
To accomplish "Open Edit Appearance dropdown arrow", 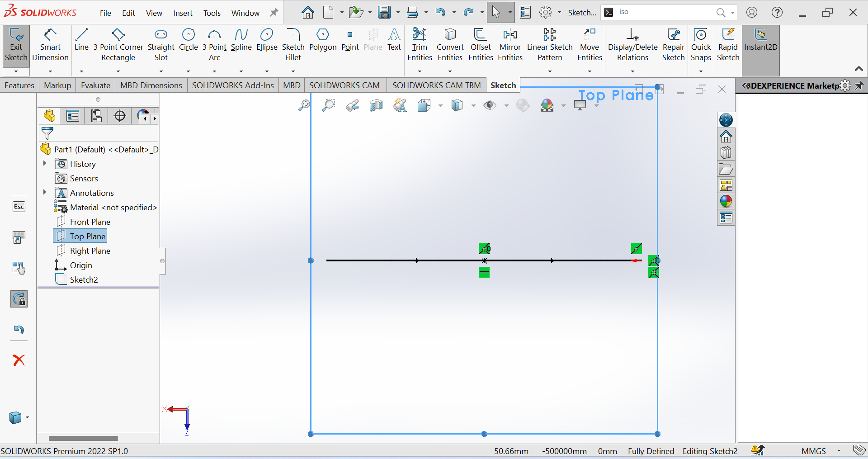I will coord(563,106).
